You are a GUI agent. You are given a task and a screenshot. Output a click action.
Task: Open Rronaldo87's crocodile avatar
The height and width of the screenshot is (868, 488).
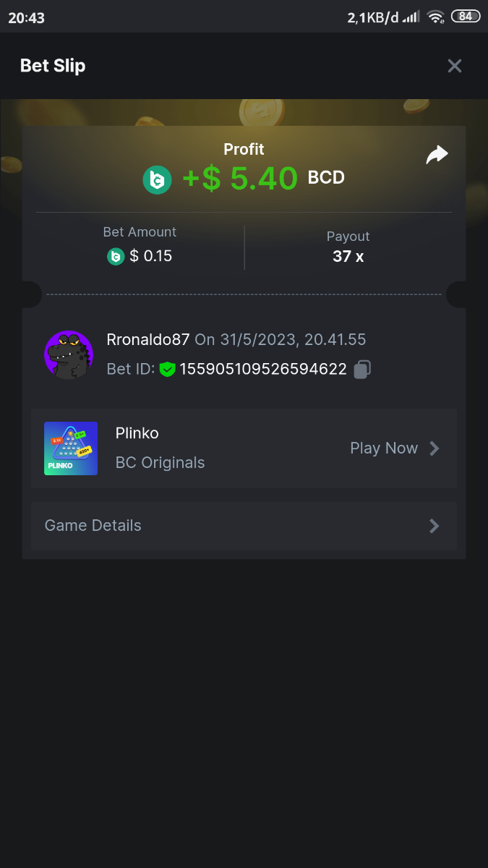[x=69, y=354]
